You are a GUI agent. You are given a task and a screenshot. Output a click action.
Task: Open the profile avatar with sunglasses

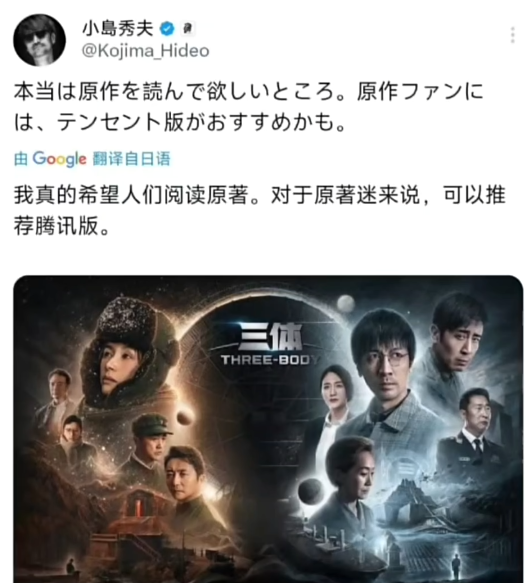39,40
